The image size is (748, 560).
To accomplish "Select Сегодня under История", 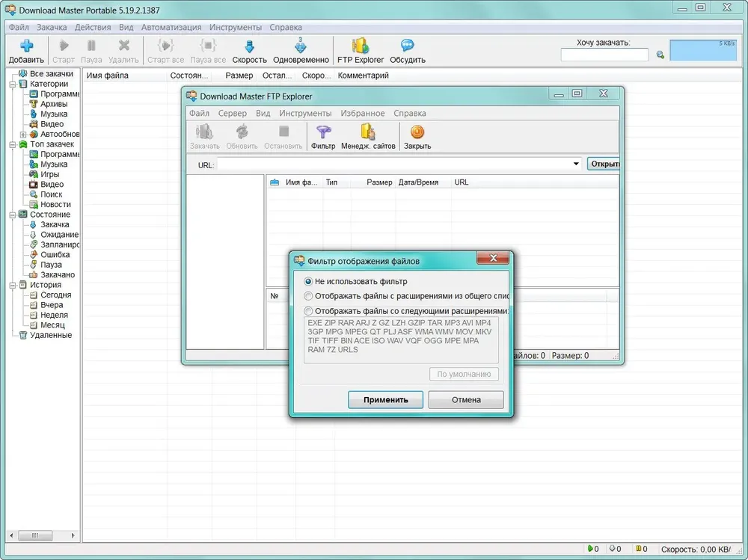I will point(55,295).
